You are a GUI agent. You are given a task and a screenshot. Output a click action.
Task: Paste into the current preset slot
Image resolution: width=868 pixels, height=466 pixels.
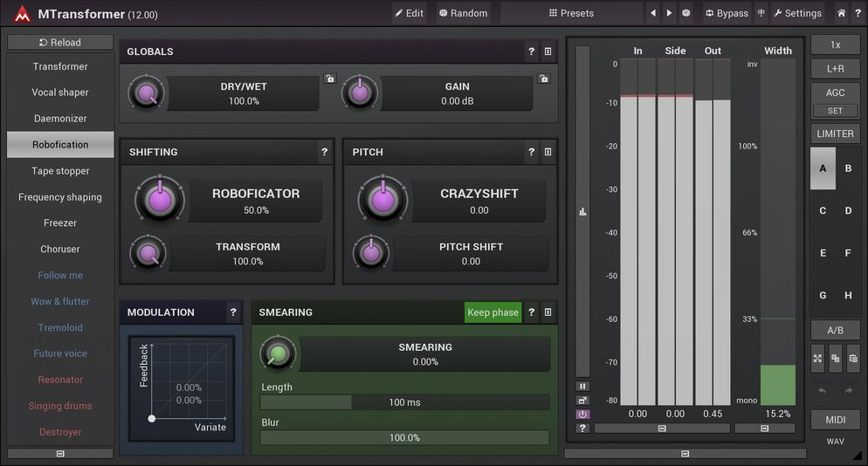tap(853, 359)
